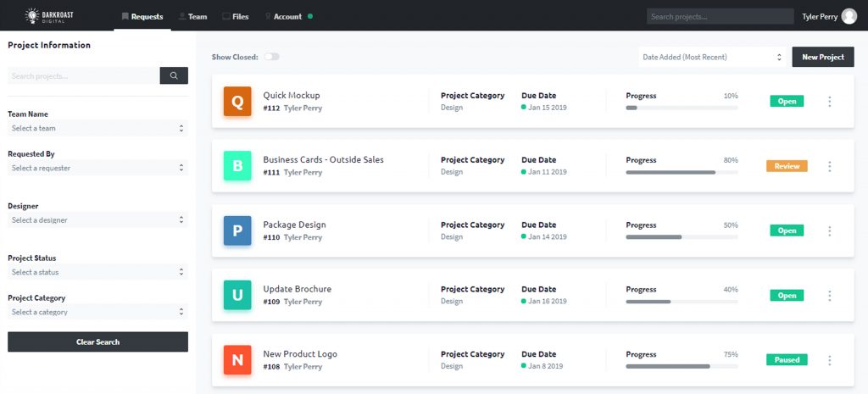This screenshot has width=868, height=394.
Task: Open the Project Category filter dropdown
Action: pyautogui.click(x=98, y=312)
